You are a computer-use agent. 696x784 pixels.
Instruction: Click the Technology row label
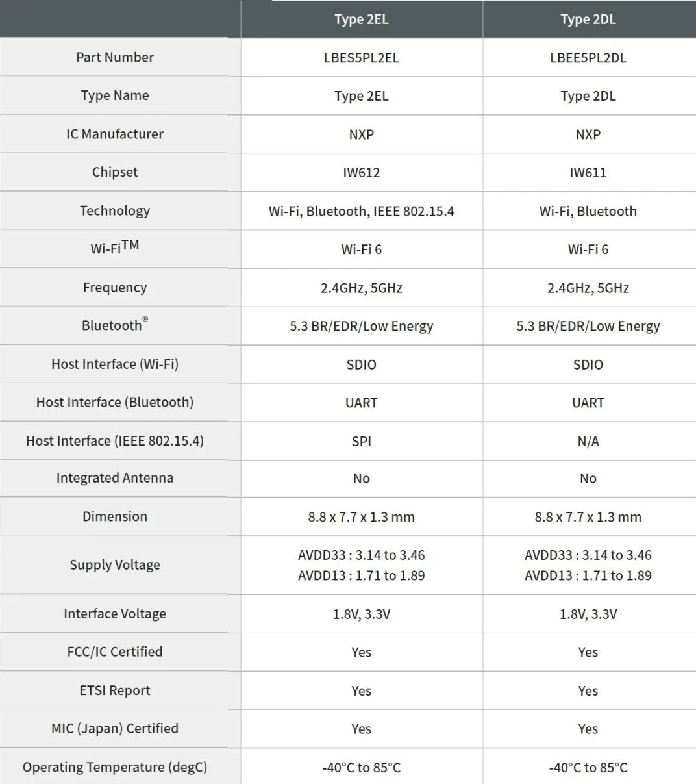115,210
